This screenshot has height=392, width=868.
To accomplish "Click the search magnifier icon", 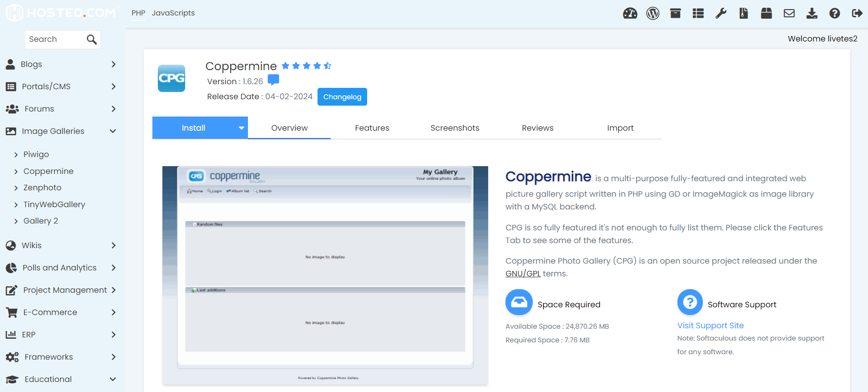I will click(91, 40).
